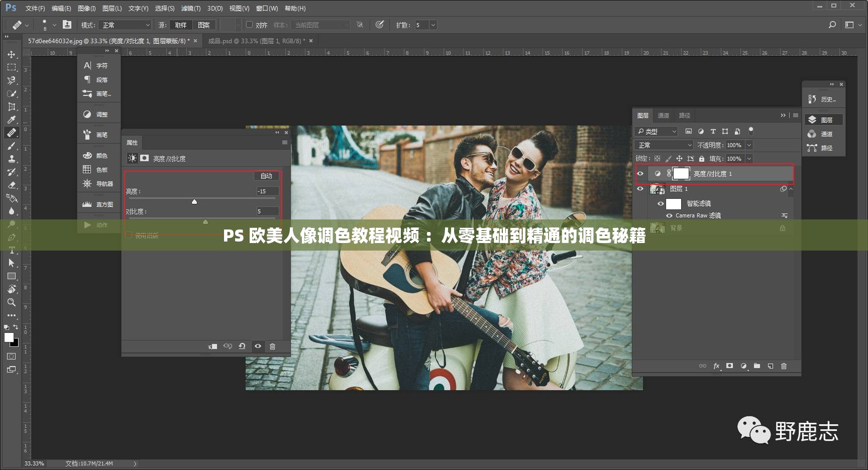Hide the 图层 1 layer
The height and width of the screenshot is (470, 868).
[x=640, y=189]
